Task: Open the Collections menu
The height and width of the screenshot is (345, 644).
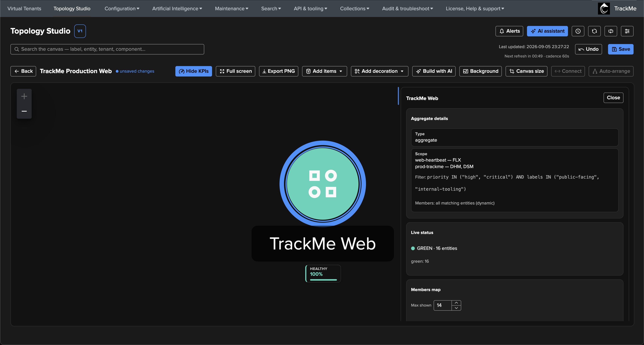Action: 354,9
